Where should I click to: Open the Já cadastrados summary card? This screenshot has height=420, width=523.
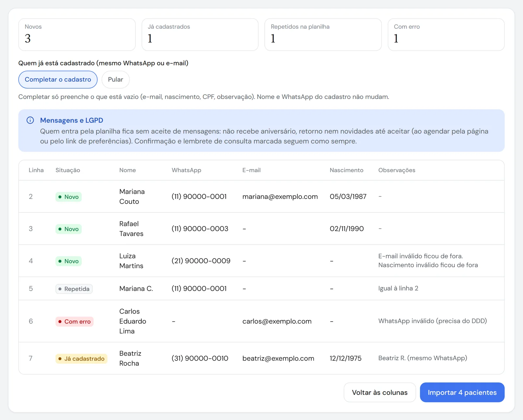(x=200, y=35)
